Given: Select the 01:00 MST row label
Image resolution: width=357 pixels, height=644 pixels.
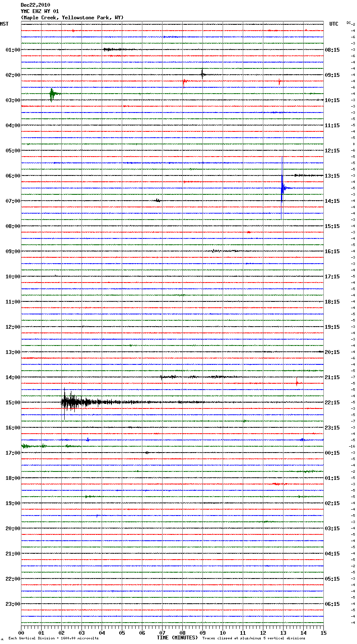Looking at the screenshot, I should coord(13,50).
